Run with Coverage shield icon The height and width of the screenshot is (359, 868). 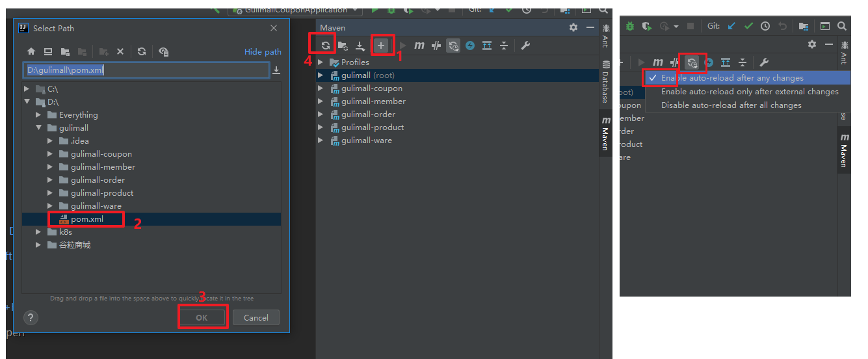coord(647,26)
